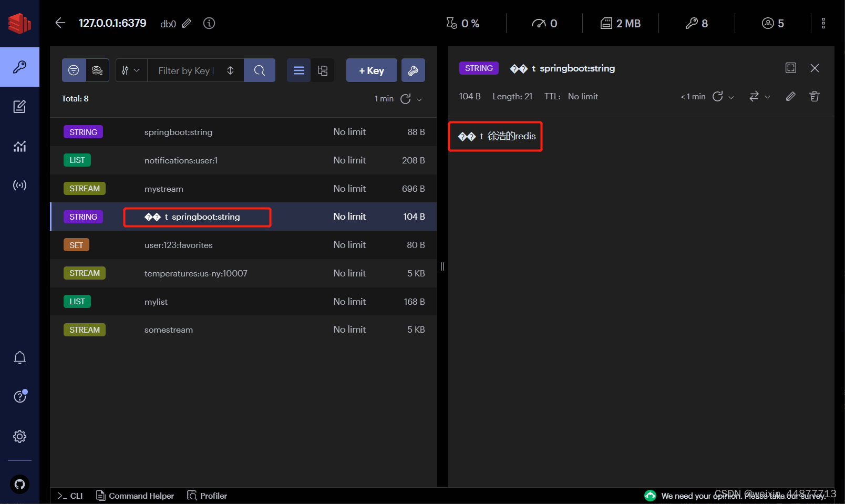
Task: Expand the auto-refresh dropdown above the key list
Action: (420, 99)
